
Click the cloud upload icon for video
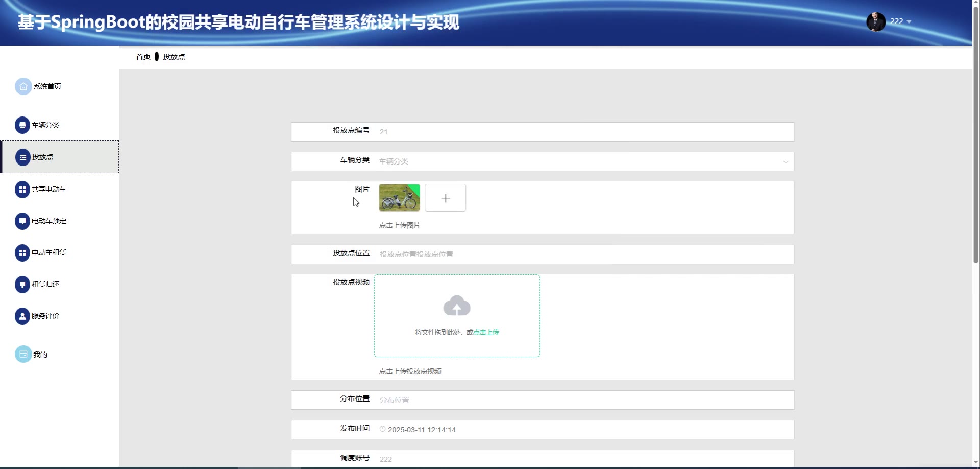point(457,306)
